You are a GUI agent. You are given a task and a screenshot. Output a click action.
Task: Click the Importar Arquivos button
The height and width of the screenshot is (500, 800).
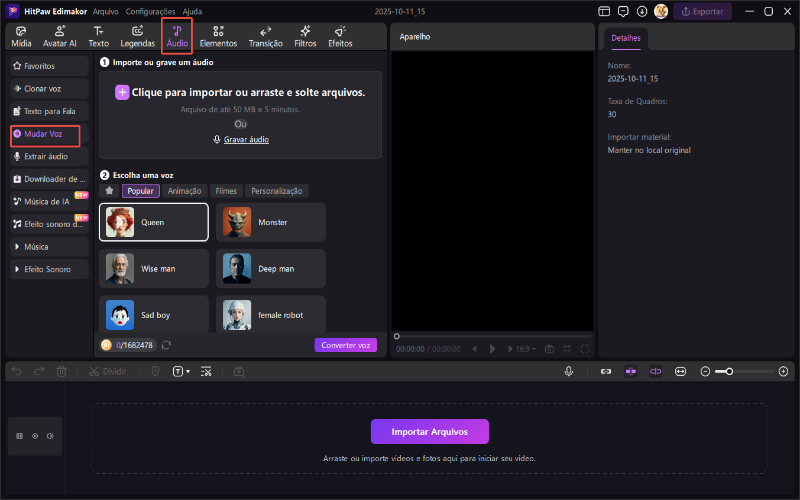pyautogui.click(x=430, y=432)
